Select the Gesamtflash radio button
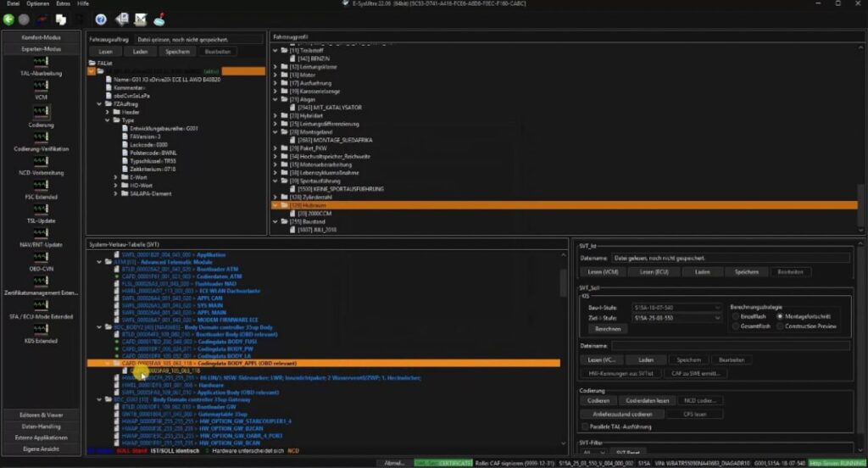 coord(734,326)
